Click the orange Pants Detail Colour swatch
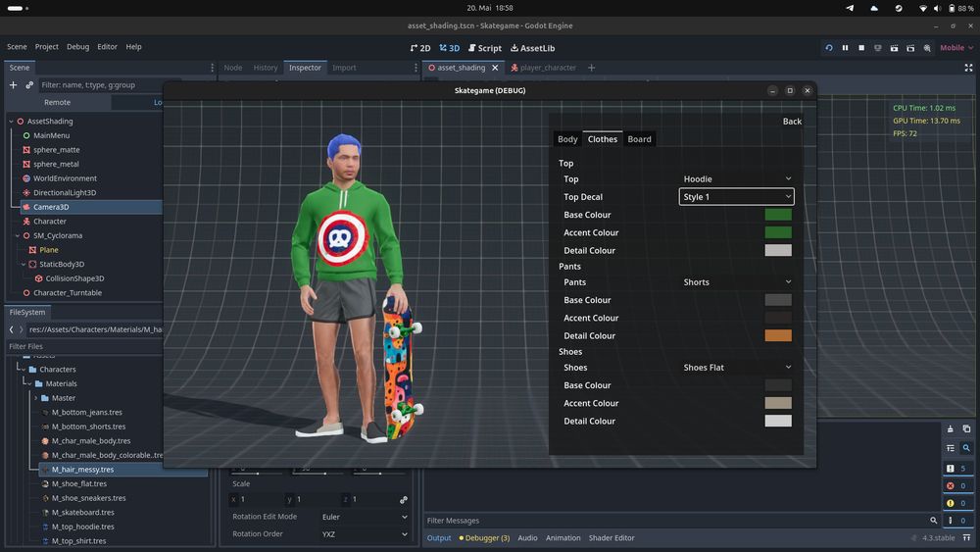 (x=778, y=335)
